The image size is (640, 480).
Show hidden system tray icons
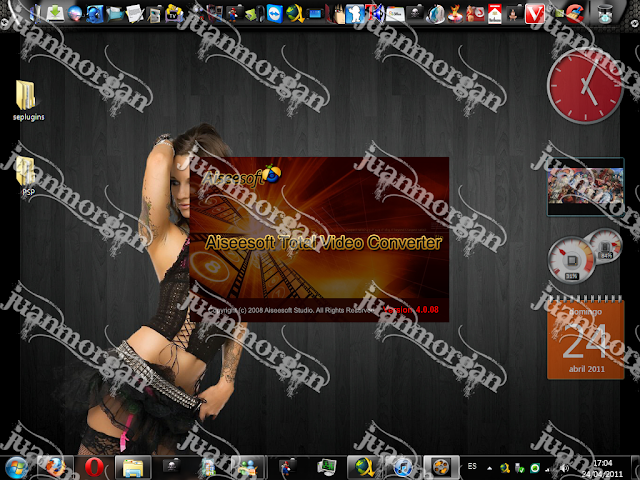(x=489, y=468)
